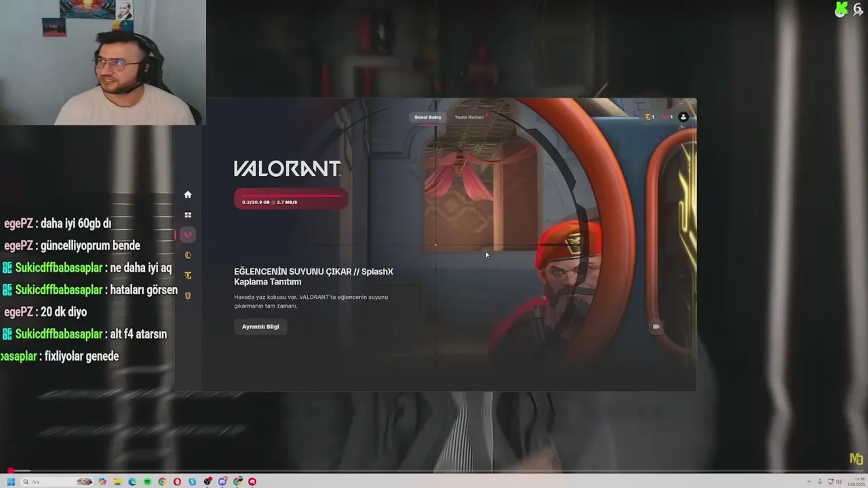Click the streamer webcam overlay
Screen dimensions: 868x488
pos(102,62)
